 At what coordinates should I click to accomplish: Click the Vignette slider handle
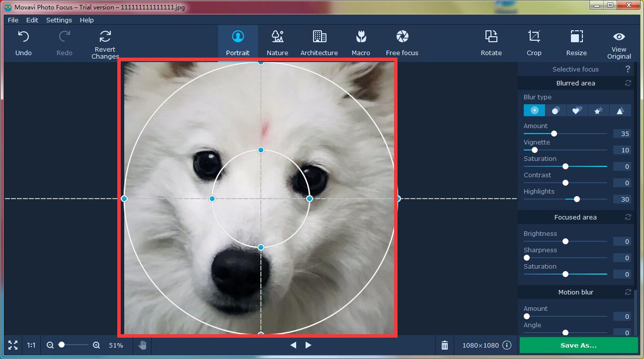pyautogui.click(x=535, y=150)
